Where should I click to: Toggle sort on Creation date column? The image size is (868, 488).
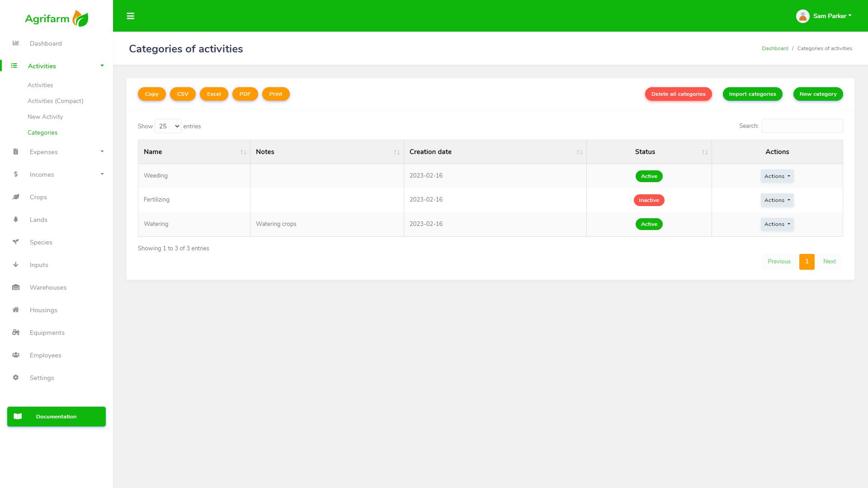(579, 152)
